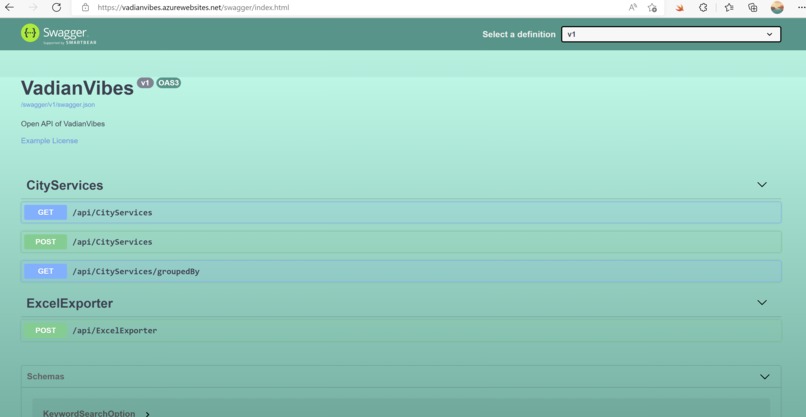
Task: Click the profile avatar picture
Action: (x=777, y=7)
